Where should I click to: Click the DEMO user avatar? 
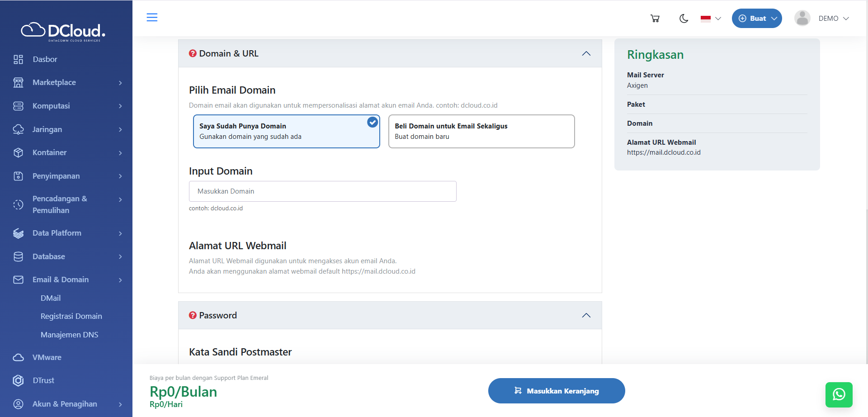802,19
